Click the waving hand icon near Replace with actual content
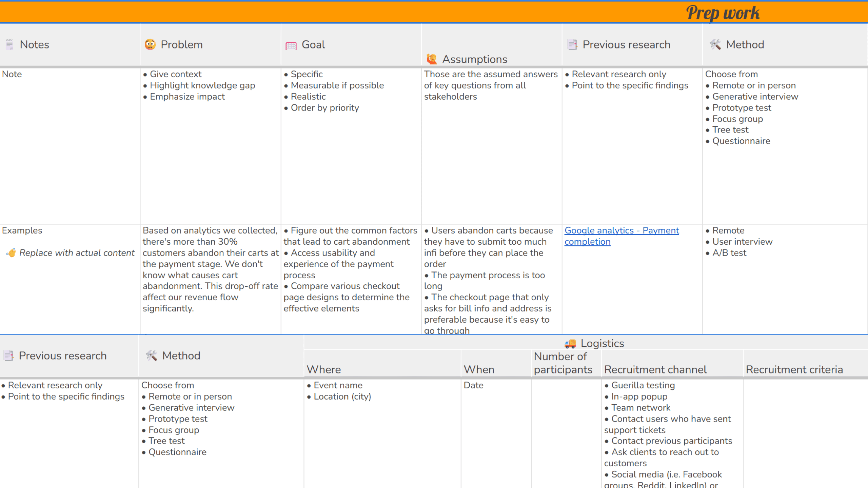 coord(11,252)
